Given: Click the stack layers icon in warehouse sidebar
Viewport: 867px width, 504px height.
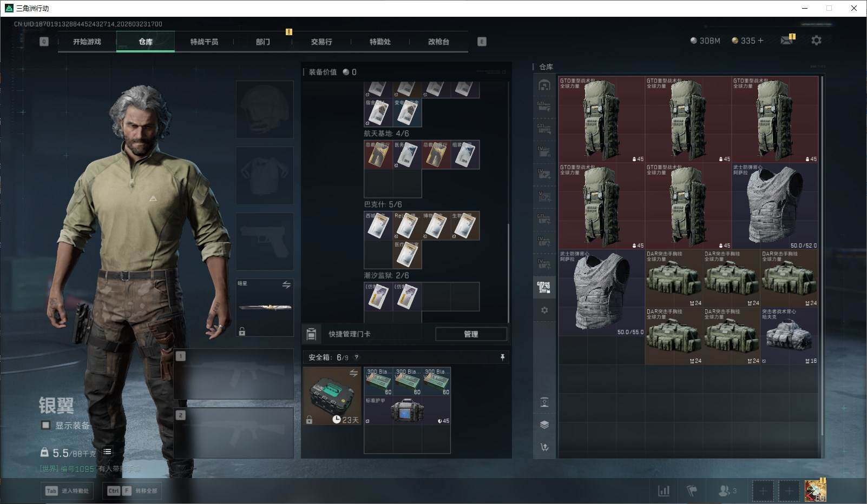Looking at the screenshot, I should click(544, 425).
